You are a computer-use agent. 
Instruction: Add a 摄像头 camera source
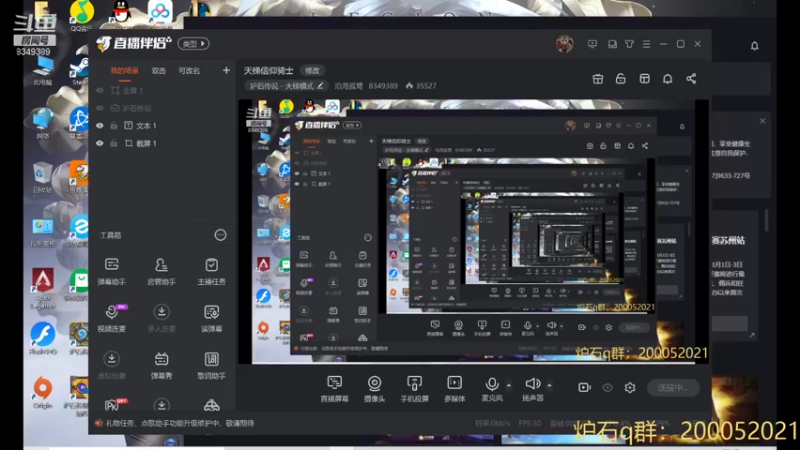(374, 389)
